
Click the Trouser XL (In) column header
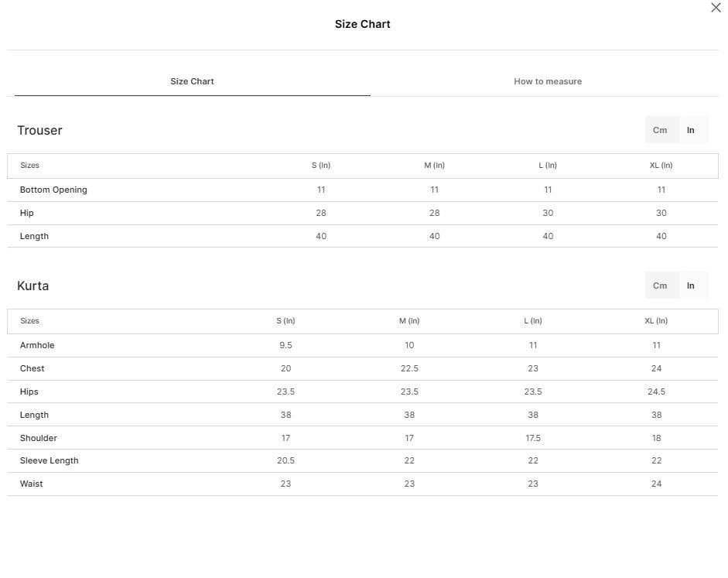661,166
